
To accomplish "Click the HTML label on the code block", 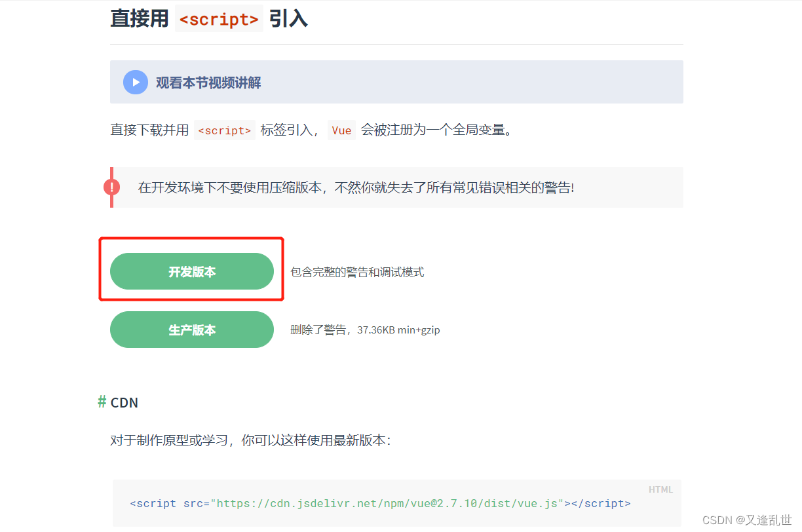I will pyautogui.click(x=661, y=489).
